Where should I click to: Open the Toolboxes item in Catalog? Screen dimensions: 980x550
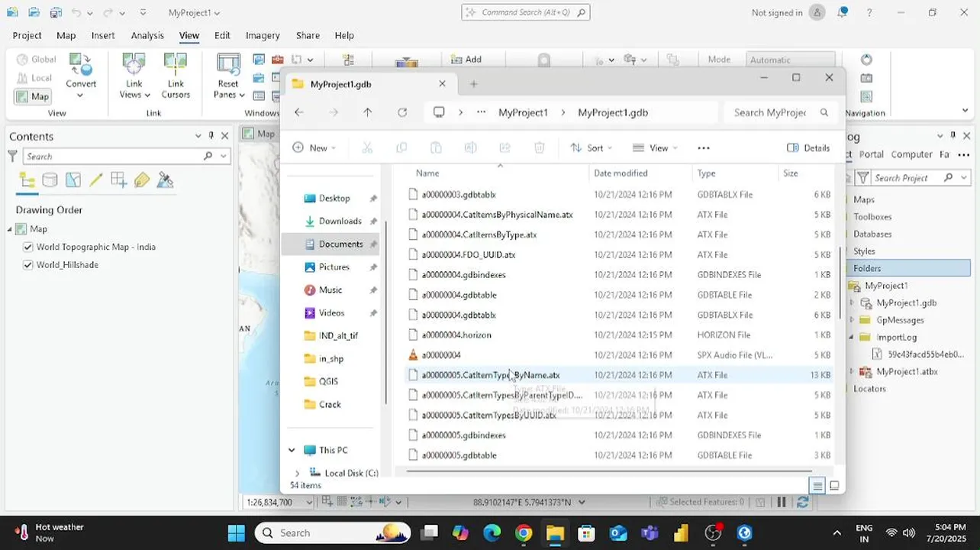click(x=872, y=216)
